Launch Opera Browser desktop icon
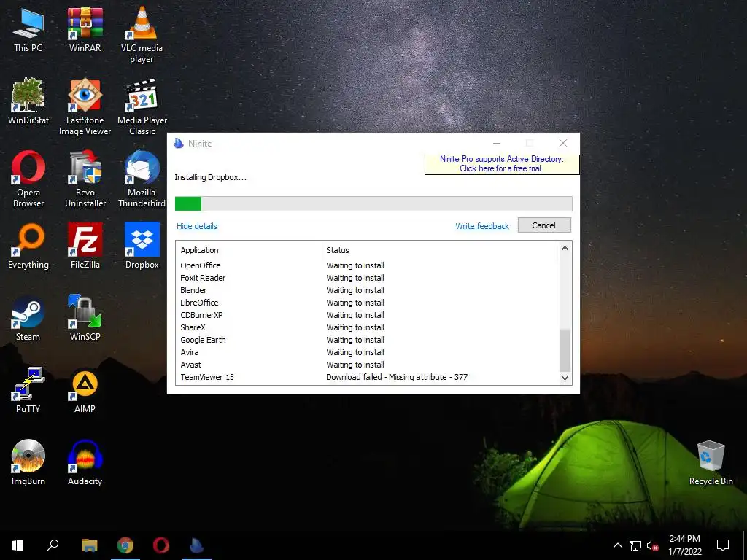This screenshot has height=560, width=747. (28, 179)
